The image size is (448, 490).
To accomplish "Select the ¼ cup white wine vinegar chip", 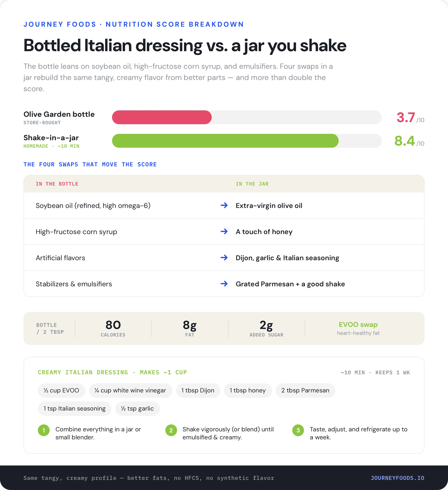I will pos(130,390).
